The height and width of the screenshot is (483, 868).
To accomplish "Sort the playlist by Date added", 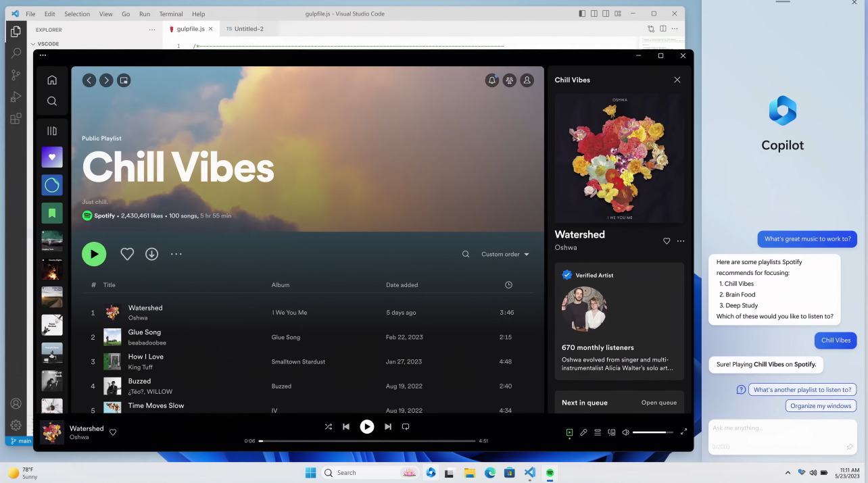I will [402, 285].
